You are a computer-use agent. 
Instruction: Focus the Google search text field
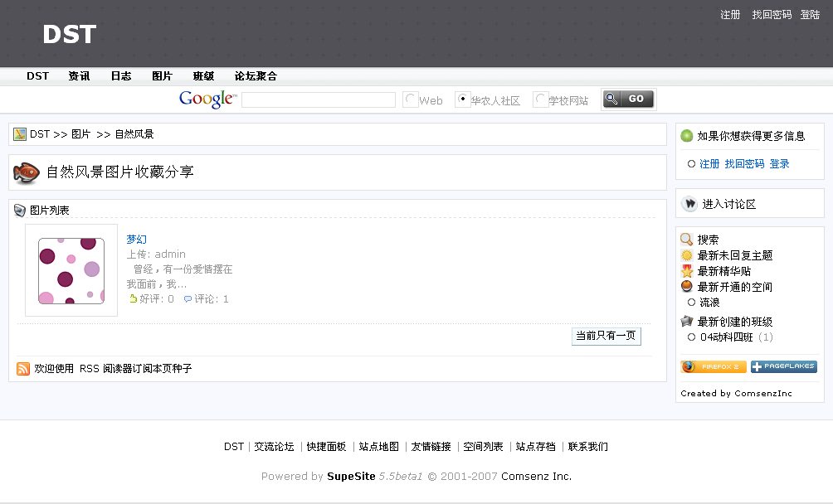tap(319, 99)
